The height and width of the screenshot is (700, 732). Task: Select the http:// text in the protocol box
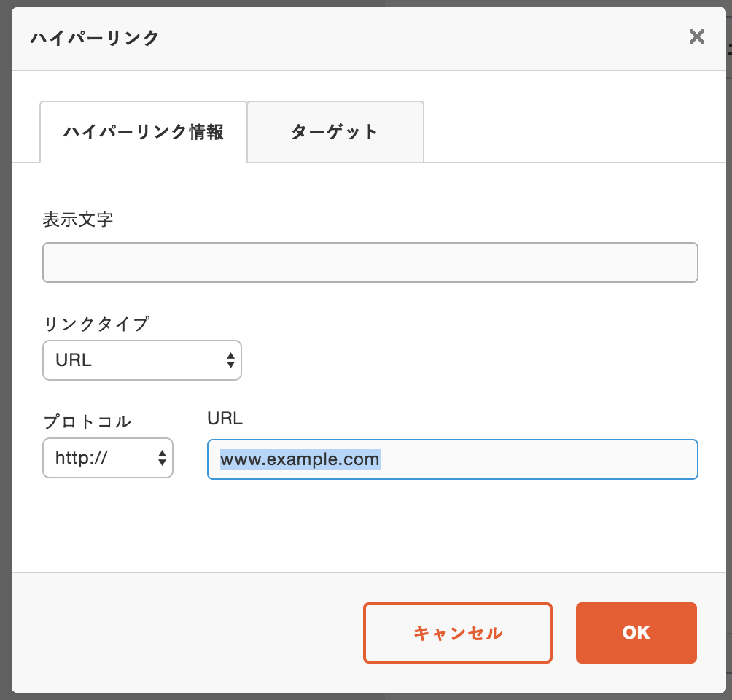point(82,458)
